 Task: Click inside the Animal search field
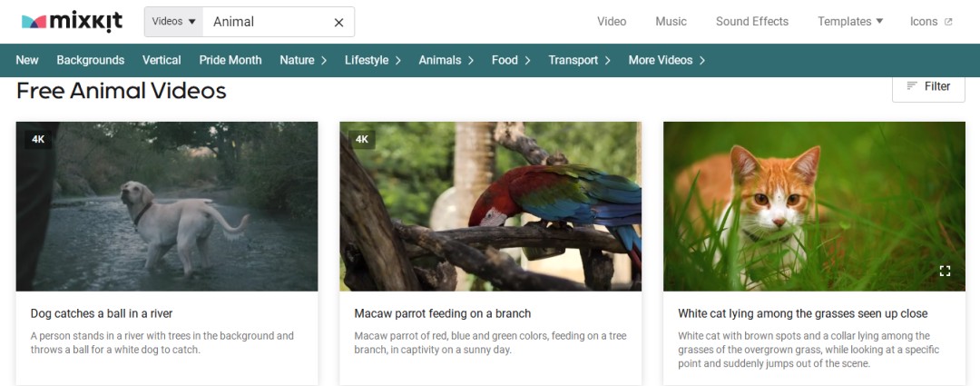269,22
